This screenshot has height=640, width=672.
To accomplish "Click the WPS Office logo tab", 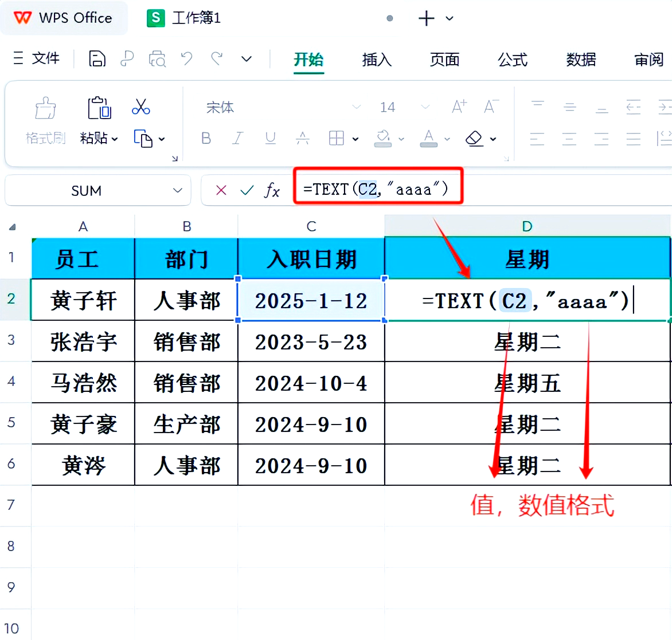I will (x=63, y=18).
